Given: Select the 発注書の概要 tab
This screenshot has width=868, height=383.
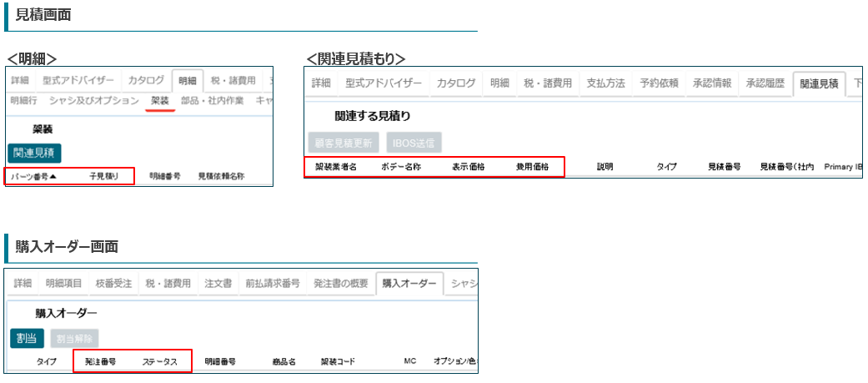Looking at the screenshot, I should pyautogui.click(x=340, y=284).
